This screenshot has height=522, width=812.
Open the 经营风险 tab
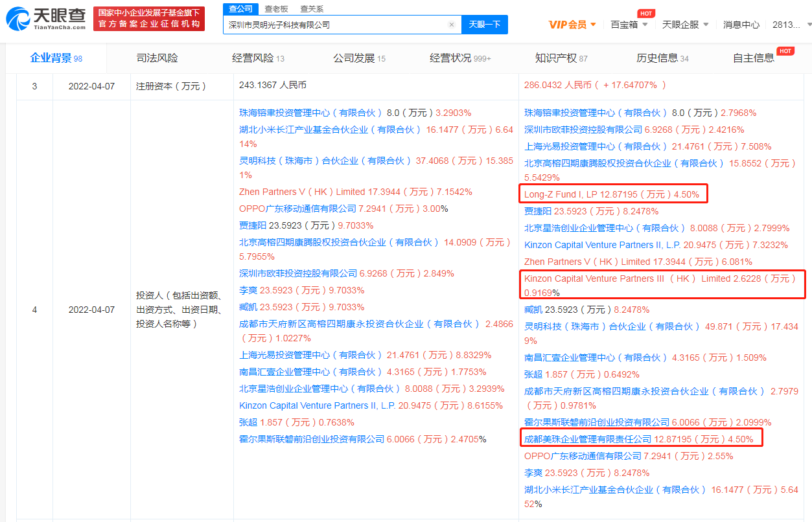click(258, 58)
